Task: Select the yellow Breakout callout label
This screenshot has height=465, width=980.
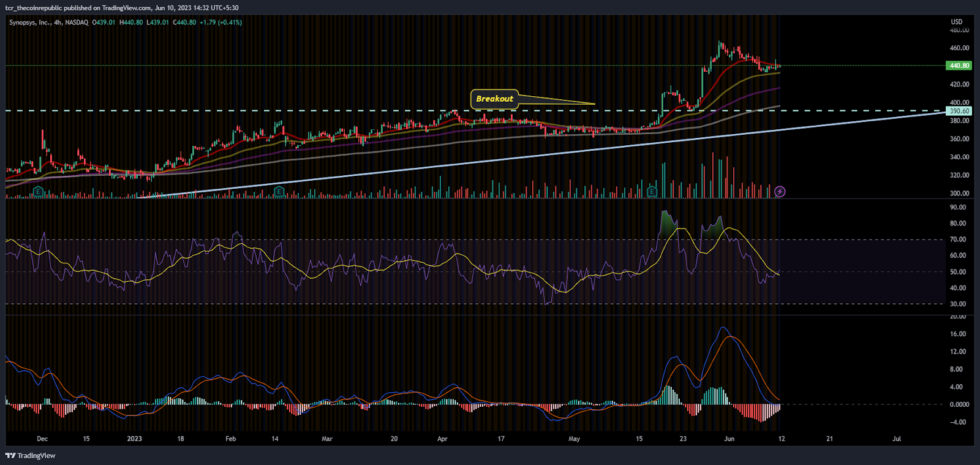Action: tap(494, 99)
